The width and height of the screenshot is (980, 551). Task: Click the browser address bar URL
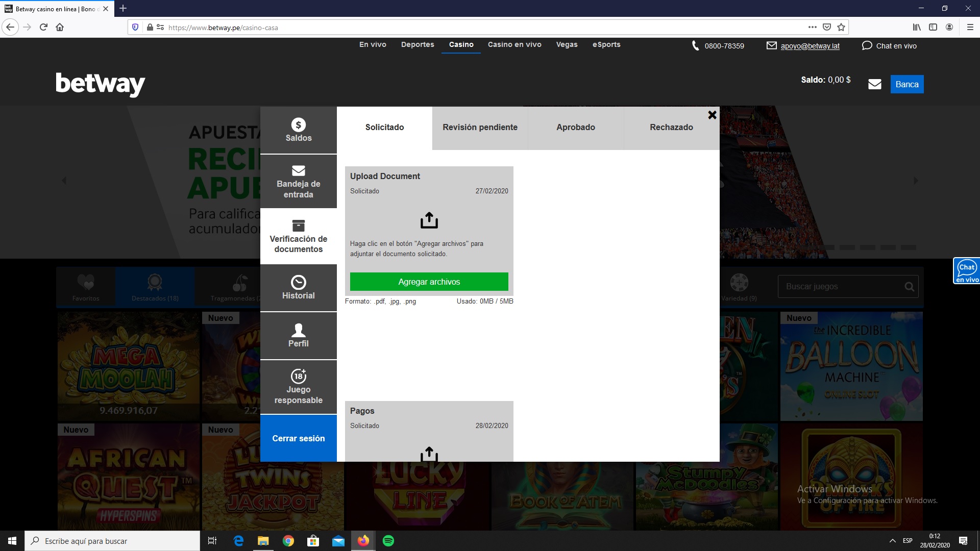tap(223, 28)
